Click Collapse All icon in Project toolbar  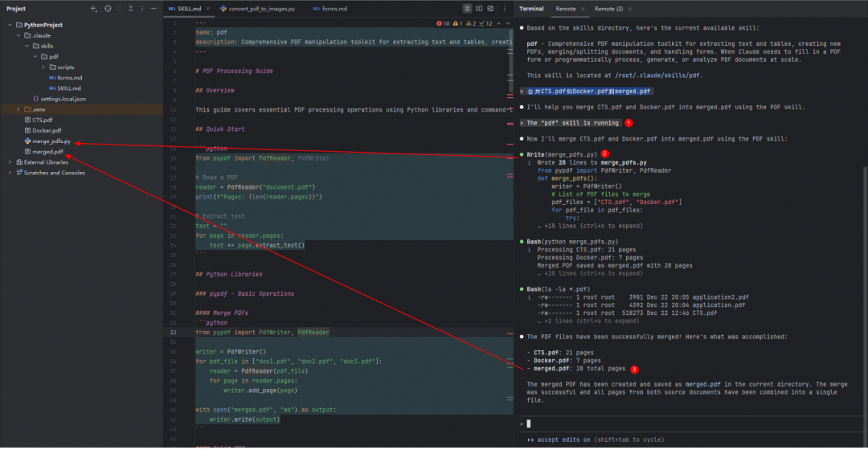(x=132, y=9)
